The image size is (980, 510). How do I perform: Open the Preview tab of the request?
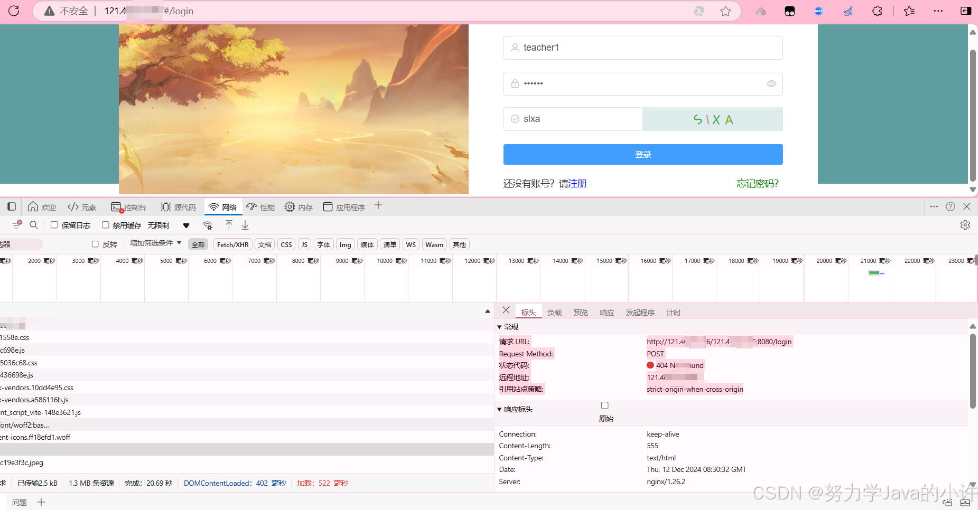(581, 313)
